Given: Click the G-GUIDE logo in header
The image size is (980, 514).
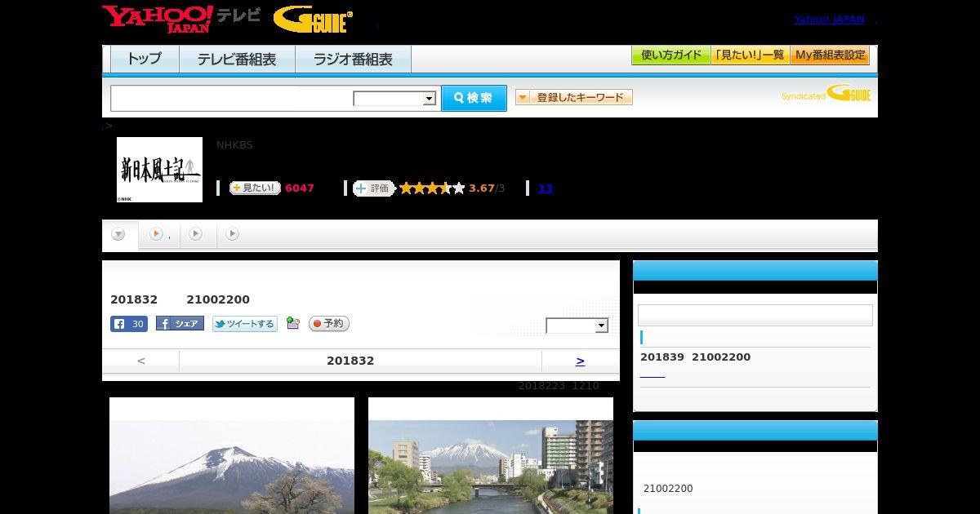Looking at the screenshot, I should tap(313, 20).
